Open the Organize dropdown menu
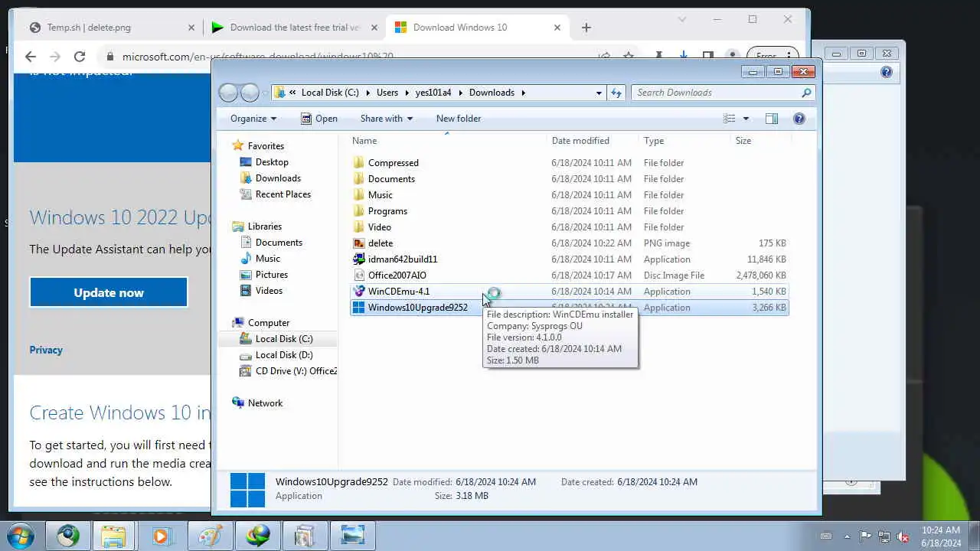 pyautogui.click(x=253, y=119)
